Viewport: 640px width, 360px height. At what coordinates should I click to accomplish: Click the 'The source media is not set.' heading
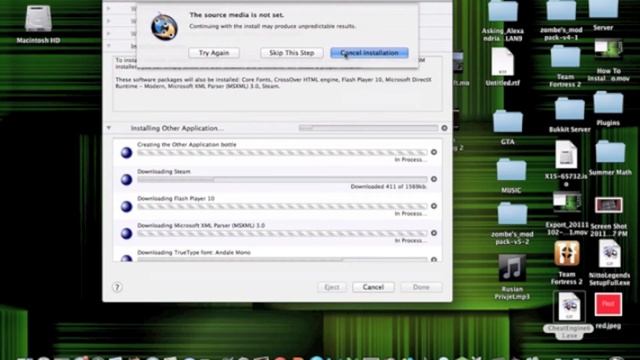point(237,15)
